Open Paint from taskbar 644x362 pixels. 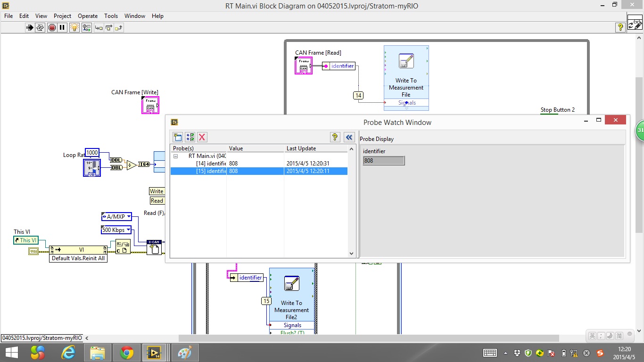pos(184,353)
